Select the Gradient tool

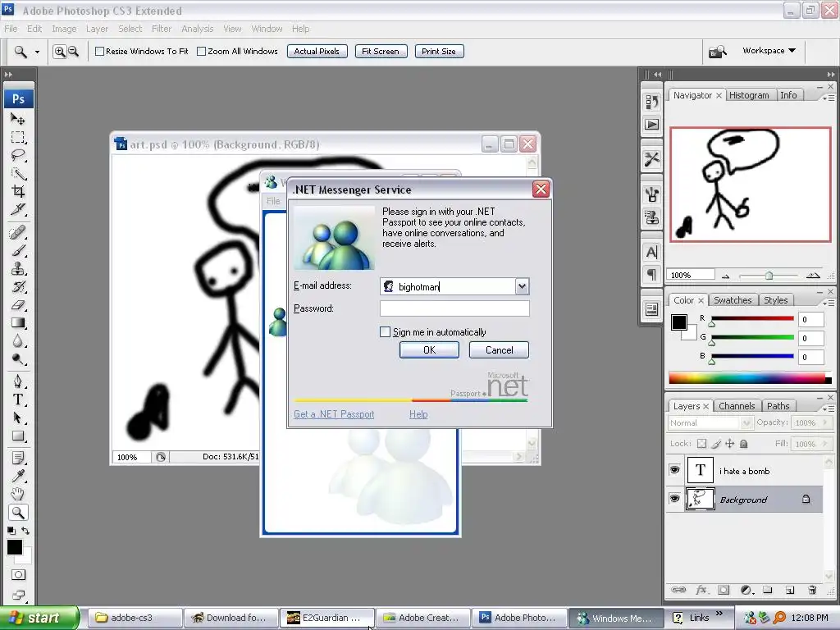coord(18,322)
